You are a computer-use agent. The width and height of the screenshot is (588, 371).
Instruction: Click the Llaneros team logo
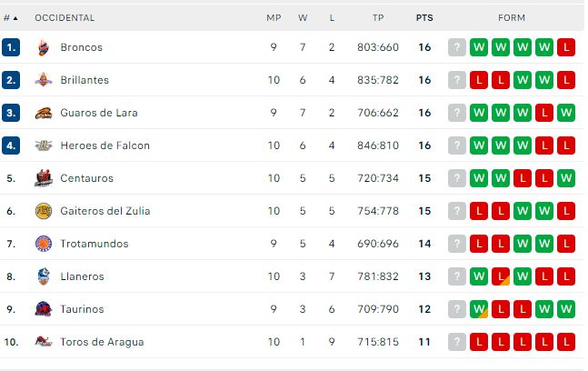pyautogui.click(x=44, y=276)
